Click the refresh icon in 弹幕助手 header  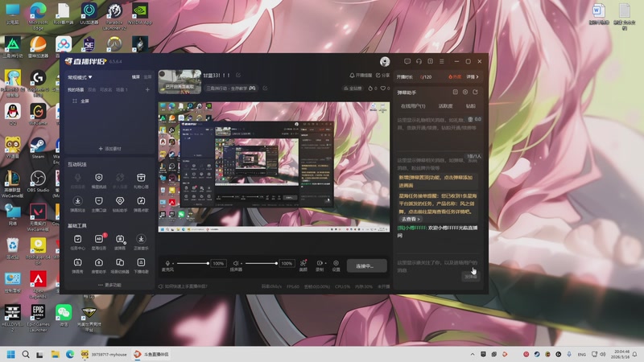coord(475,92)
